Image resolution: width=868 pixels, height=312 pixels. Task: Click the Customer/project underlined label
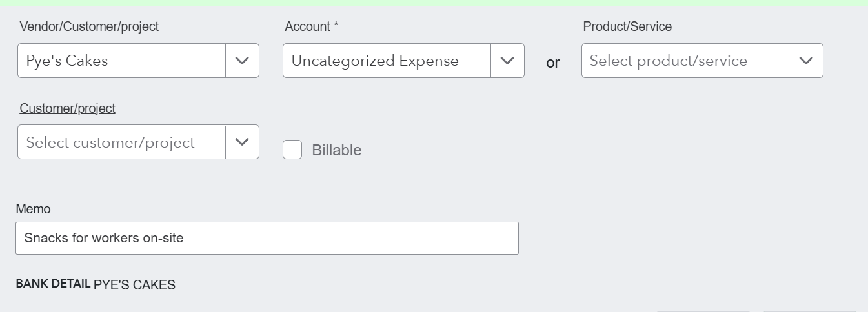tap(67, 108)
